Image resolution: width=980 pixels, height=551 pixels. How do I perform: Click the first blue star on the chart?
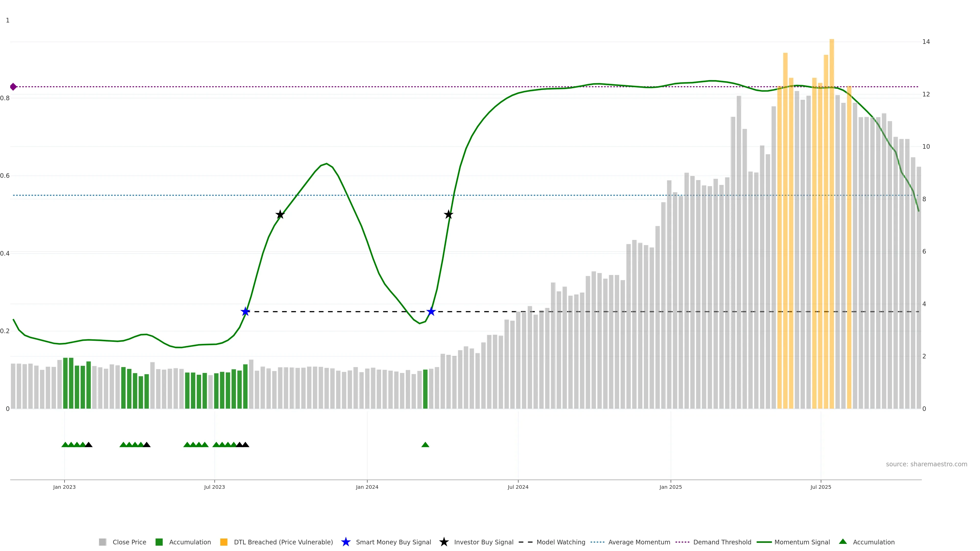[x=245, y=311]
